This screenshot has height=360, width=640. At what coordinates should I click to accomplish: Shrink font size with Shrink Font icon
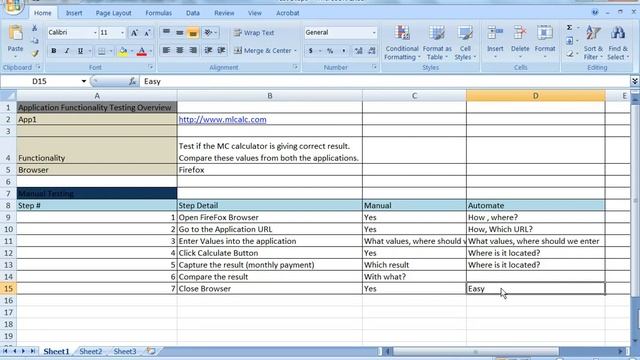(x=147, y=33)
